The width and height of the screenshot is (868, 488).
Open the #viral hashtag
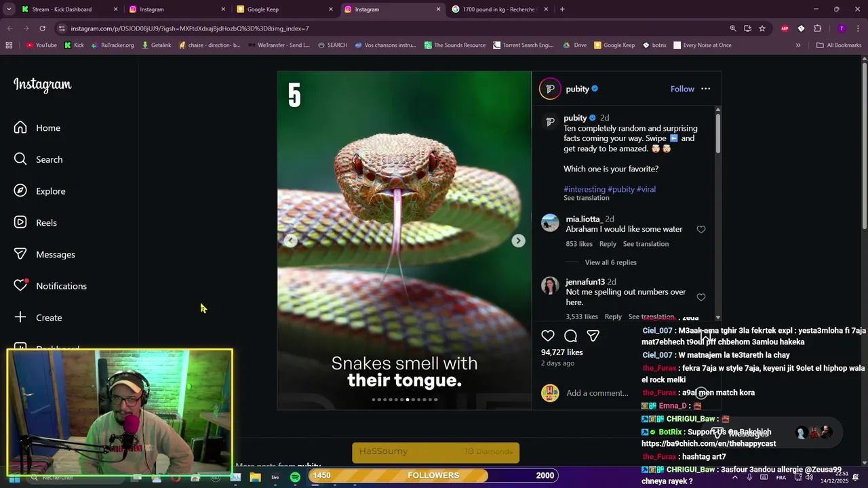[646, 189]
